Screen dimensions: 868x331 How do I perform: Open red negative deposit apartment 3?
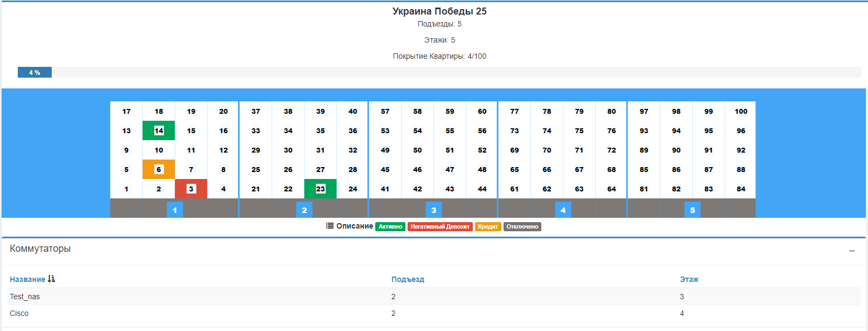click(x=191, y=189)
